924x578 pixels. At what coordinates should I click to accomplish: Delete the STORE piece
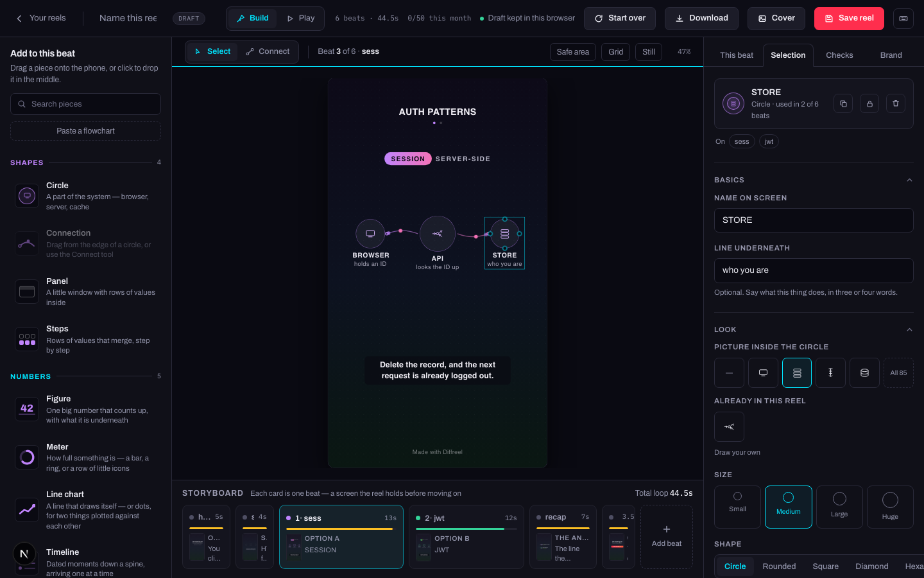tap(896, 103)
